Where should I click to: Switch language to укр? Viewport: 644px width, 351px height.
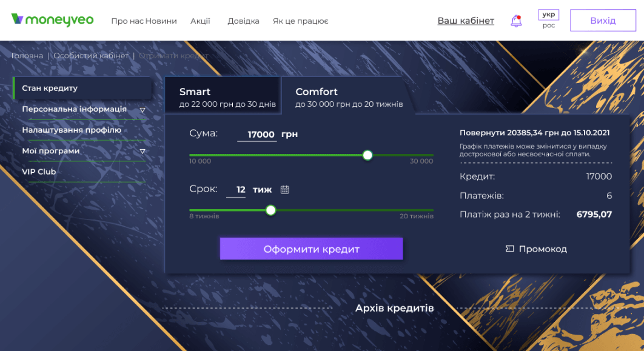pos(548,15)
